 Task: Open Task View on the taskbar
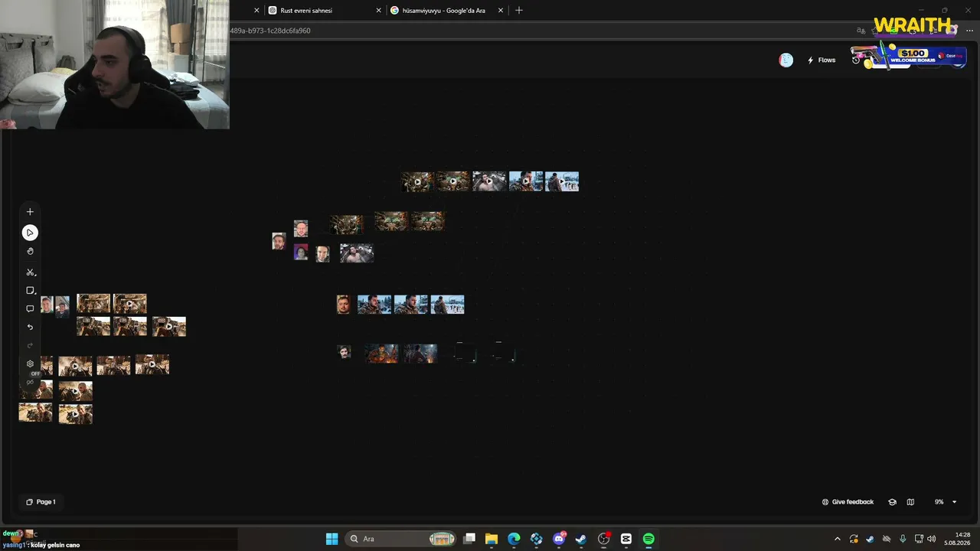pos(469,539)
